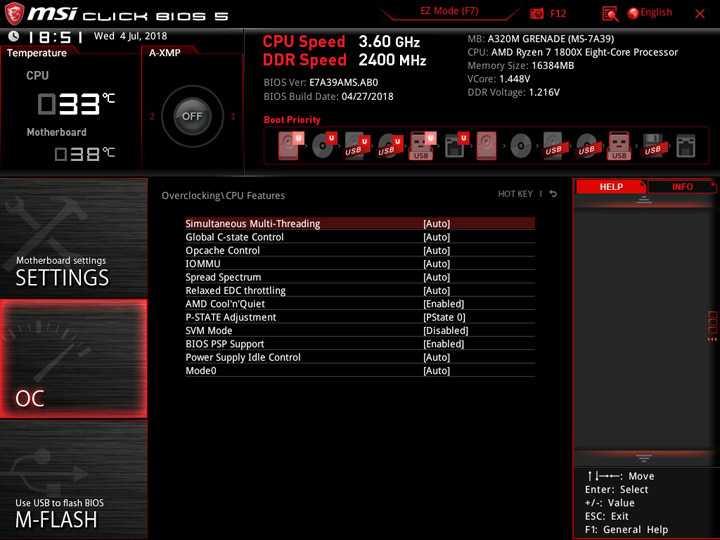Select the UEFI network boot device icon
This screenshot has width=720, height=540.
[456, 146]
